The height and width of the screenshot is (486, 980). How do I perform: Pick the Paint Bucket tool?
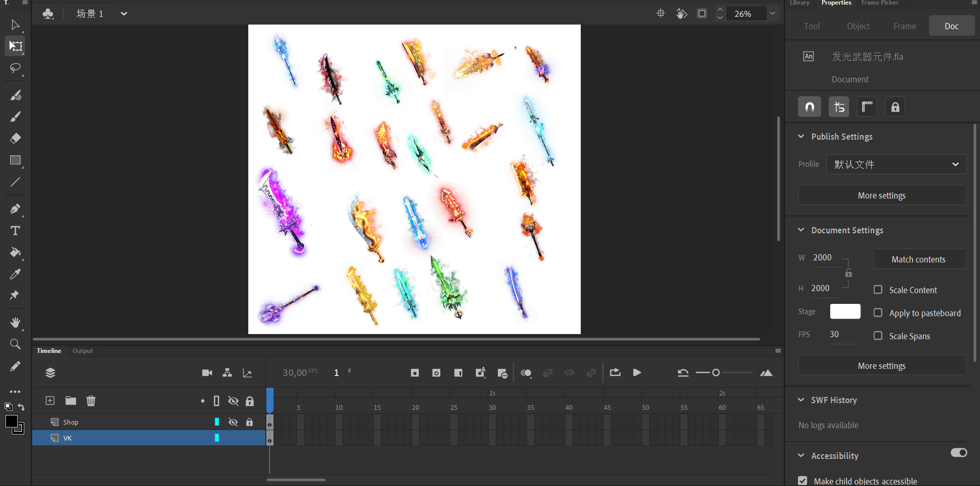tap(15, 252)
